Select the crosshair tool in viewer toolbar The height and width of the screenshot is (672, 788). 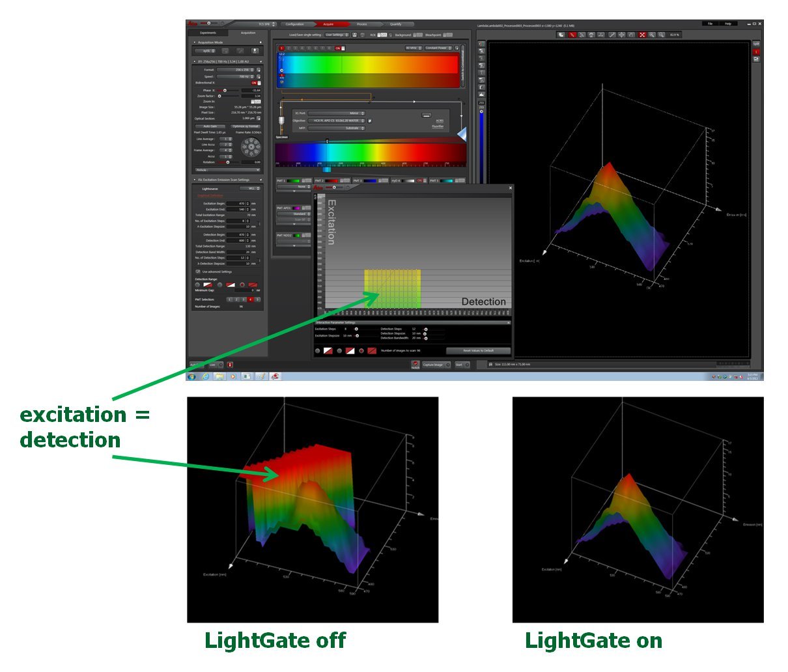622,35
